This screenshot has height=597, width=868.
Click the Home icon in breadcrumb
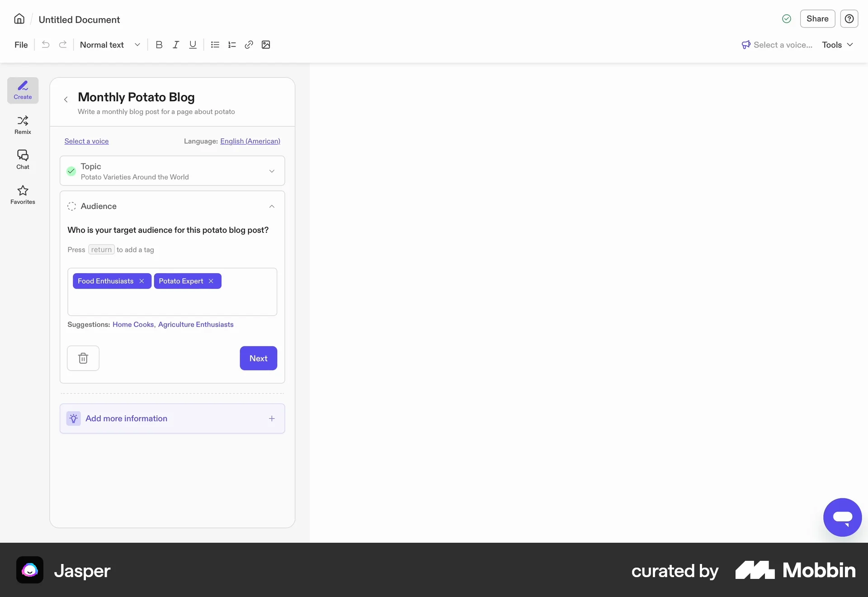pos(19,19)
